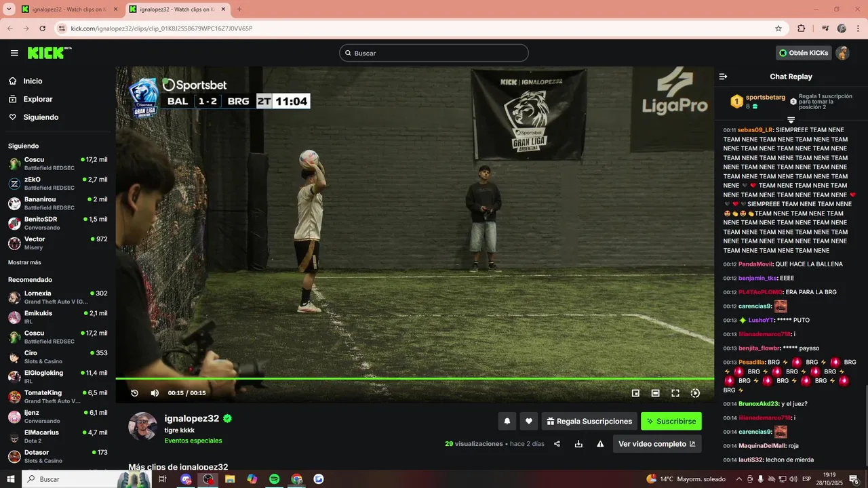Expand Mostrar más followed channels
This screenshot has height=488, width=868.
24,262
